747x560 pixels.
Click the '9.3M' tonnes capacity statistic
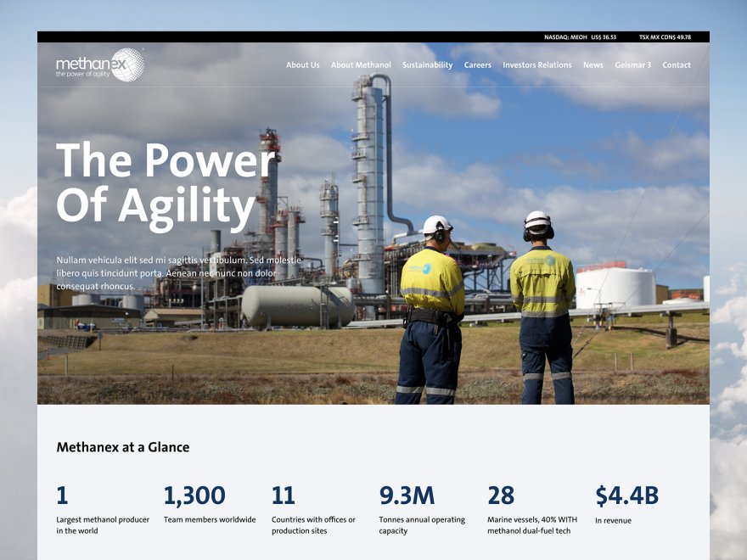[x=407, y=496]
